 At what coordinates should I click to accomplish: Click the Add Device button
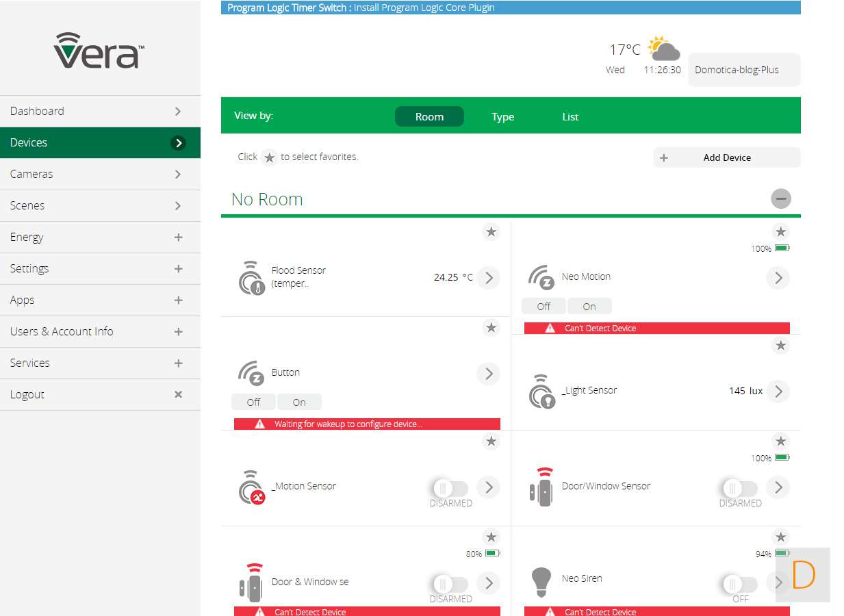(x=726, y=157)
